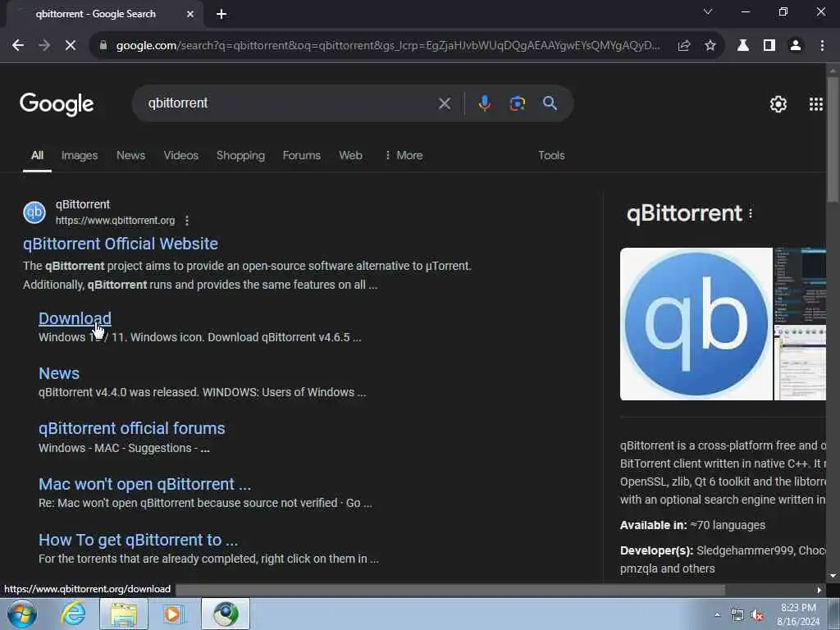This screenshot has height=630, width=840.
Task: Search by image with Google Lens icon
Action: 517,103
